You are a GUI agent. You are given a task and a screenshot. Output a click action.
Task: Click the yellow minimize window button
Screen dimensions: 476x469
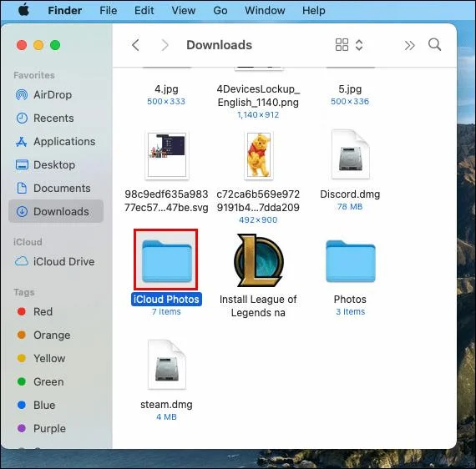(38, 45)
